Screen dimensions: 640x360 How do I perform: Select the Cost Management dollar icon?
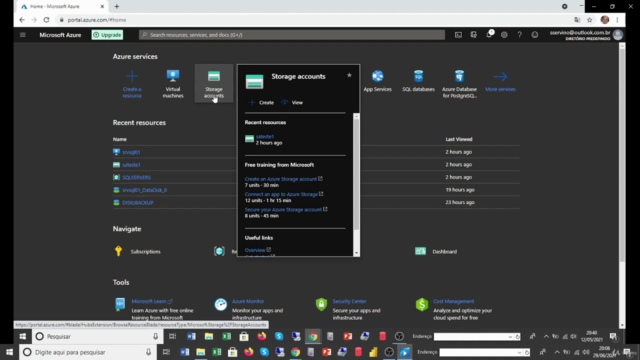pyautogui.click(x=422, y=304)
